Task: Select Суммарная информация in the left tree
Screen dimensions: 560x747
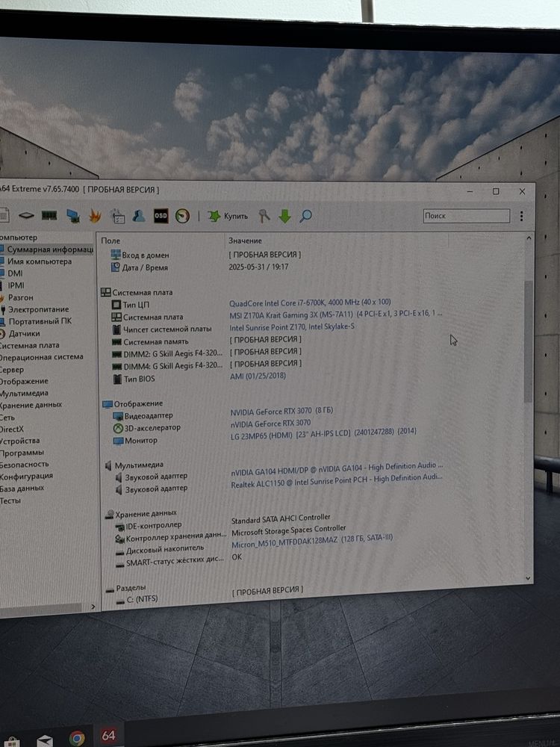Action: pos(50,249)
